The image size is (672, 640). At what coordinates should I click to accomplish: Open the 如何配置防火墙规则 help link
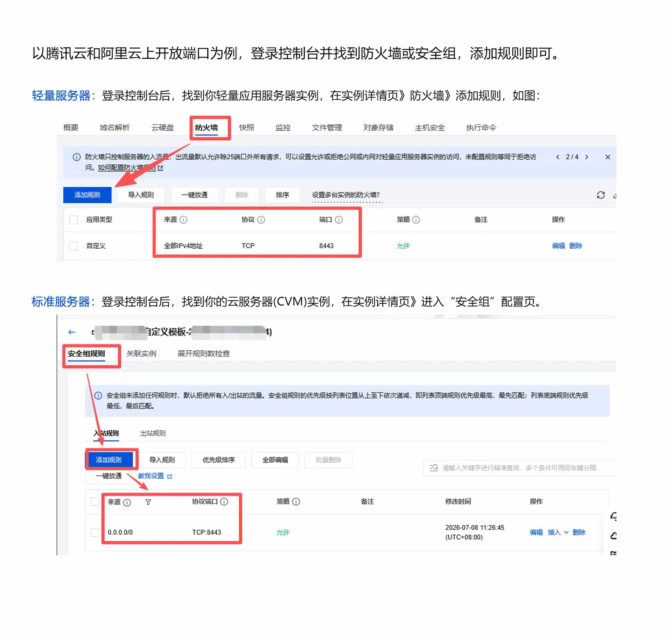127,168
